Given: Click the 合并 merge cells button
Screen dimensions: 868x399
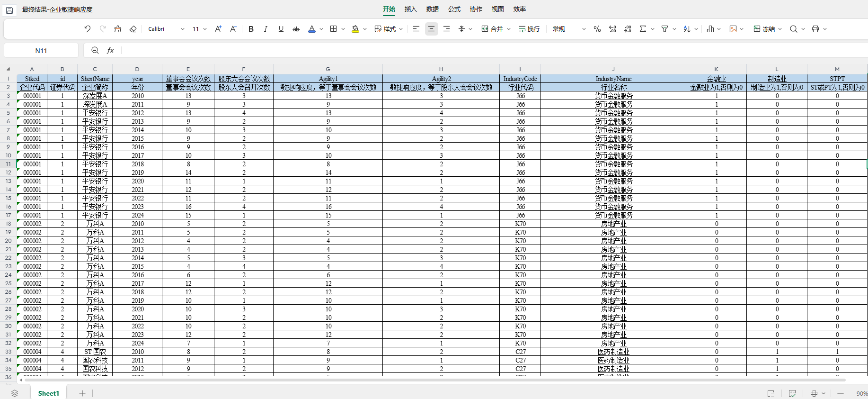Looking at the screenshot, I should [x=492, y=29].
